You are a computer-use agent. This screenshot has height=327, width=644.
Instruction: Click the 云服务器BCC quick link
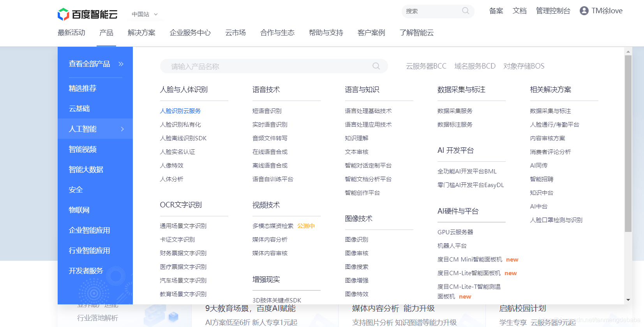(426, 66)
